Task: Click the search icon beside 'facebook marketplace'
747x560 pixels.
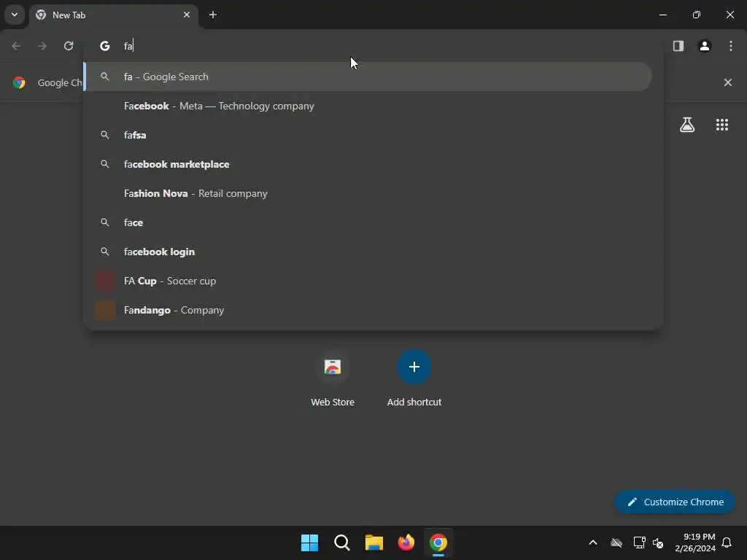Action: [x=105, y=164]
